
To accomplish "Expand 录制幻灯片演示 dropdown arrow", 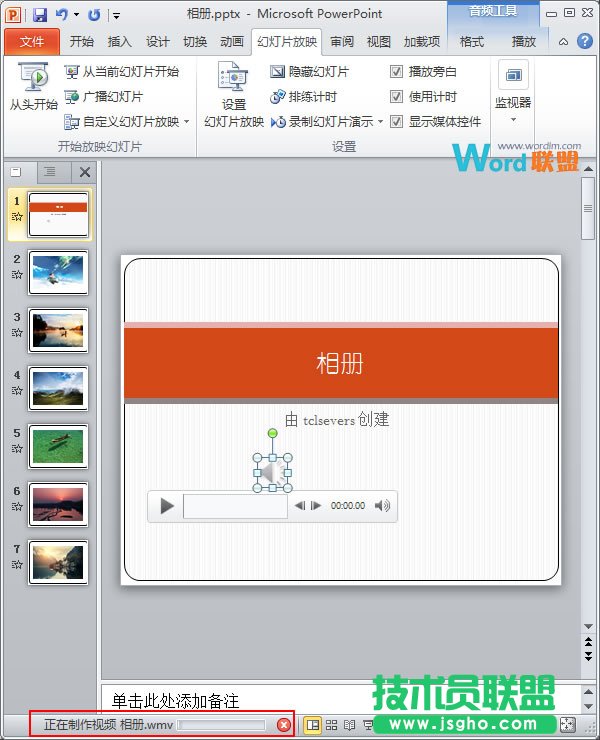I will [x=380, y=122].
